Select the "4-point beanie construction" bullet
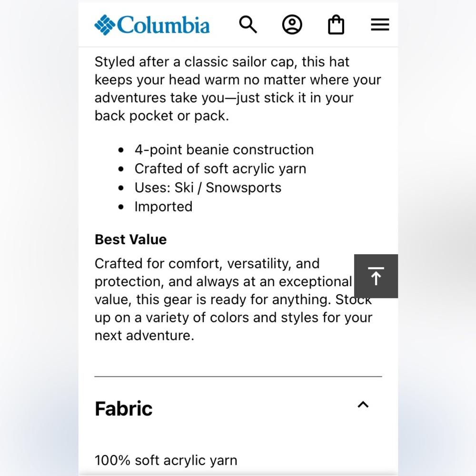Screen dimensions: 476x476 pos(224,149)
